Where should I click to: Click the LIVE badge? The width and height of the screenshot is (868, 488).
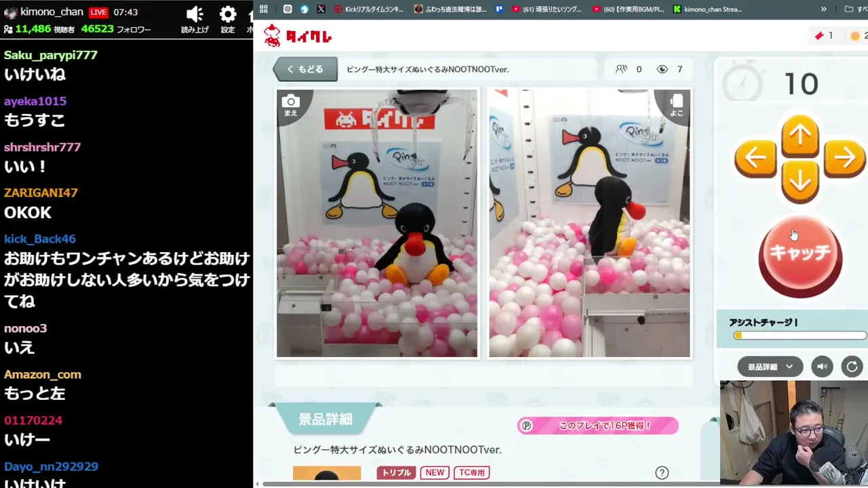click(x=98, y=12)
